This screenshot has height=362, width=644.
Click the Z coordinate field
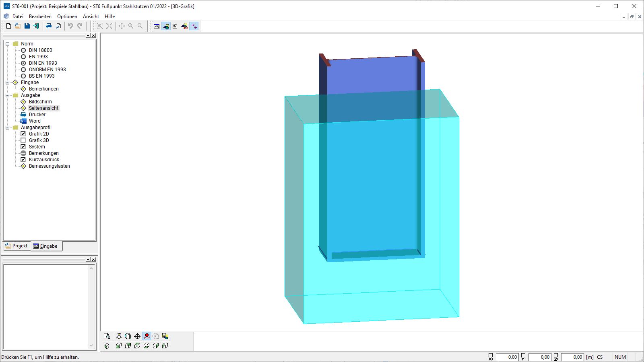[x=572, y=357]
